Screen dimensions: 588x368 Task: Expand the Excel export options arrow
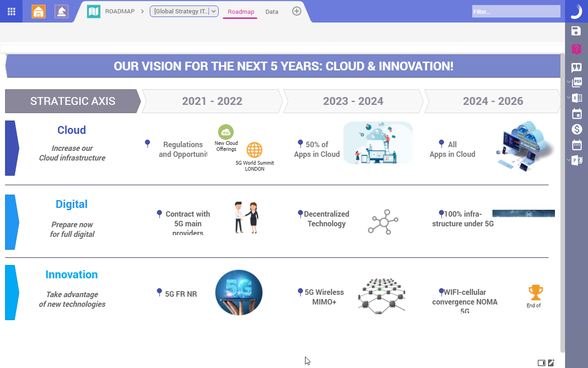click(569, 98)
